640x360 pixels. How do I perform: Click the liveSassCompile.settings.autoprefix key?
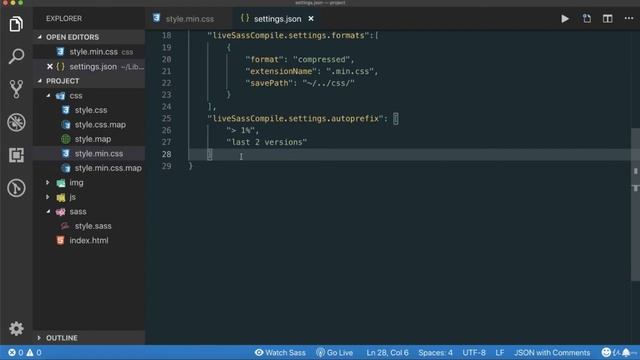(x=295, y=118)
